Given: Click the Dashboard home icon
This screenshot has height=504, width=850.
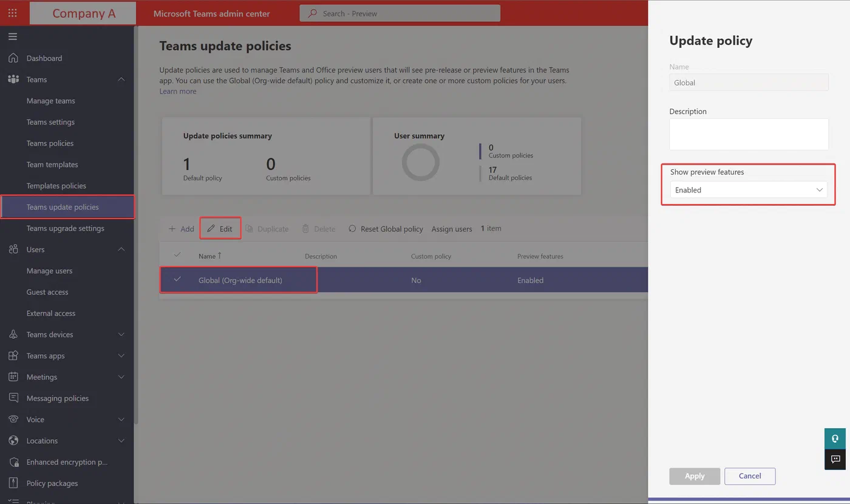Looking at the screenshot, I should click(13, 58).
